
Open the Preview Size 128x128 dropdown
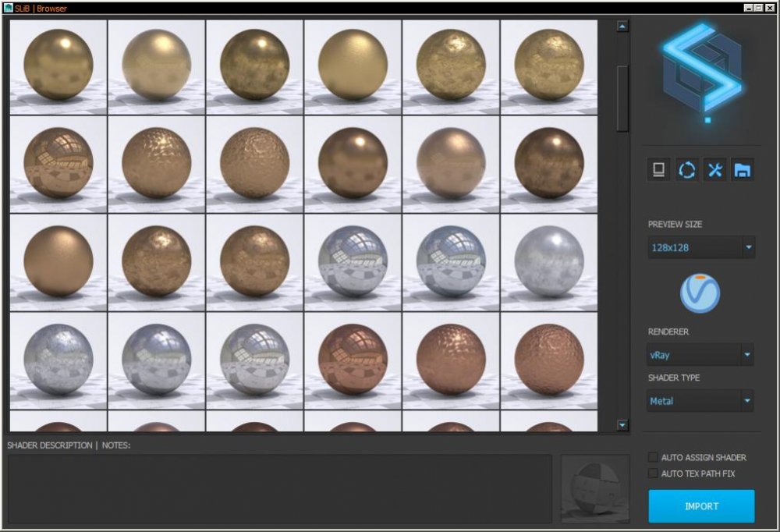[x=700, y=248]
